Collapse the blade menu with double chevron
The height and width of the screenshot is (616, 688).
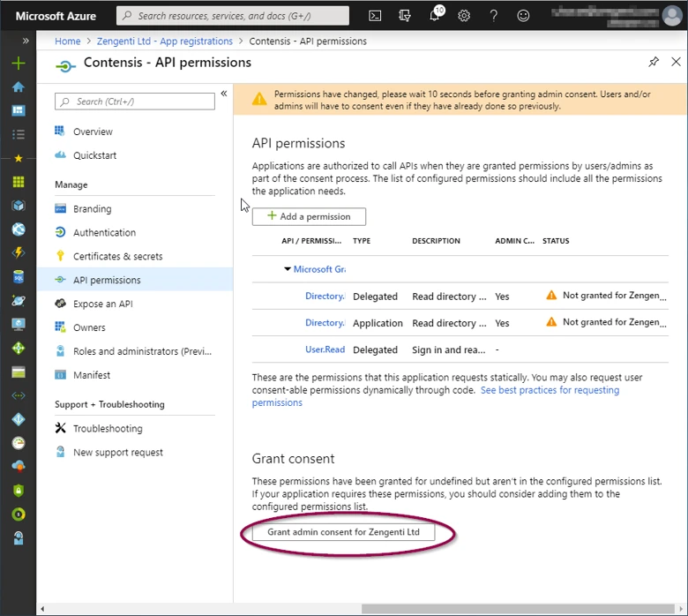pos(224,94)
